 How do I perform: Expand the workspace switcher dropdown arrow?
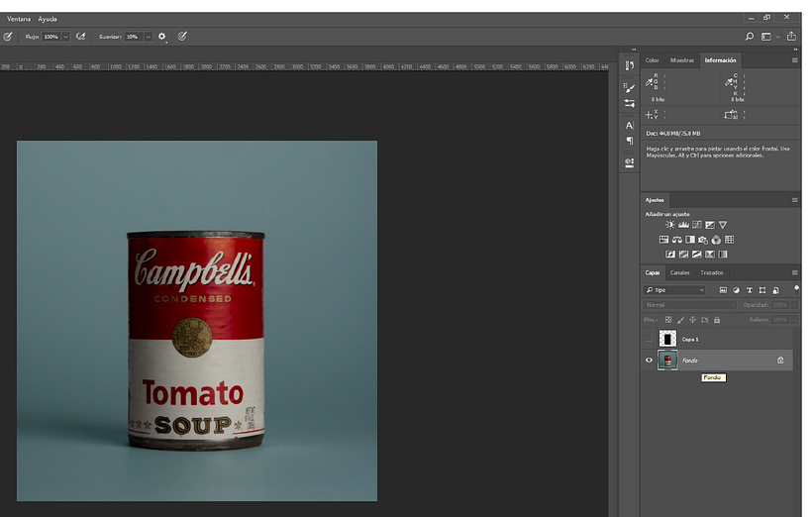point(777,37)
